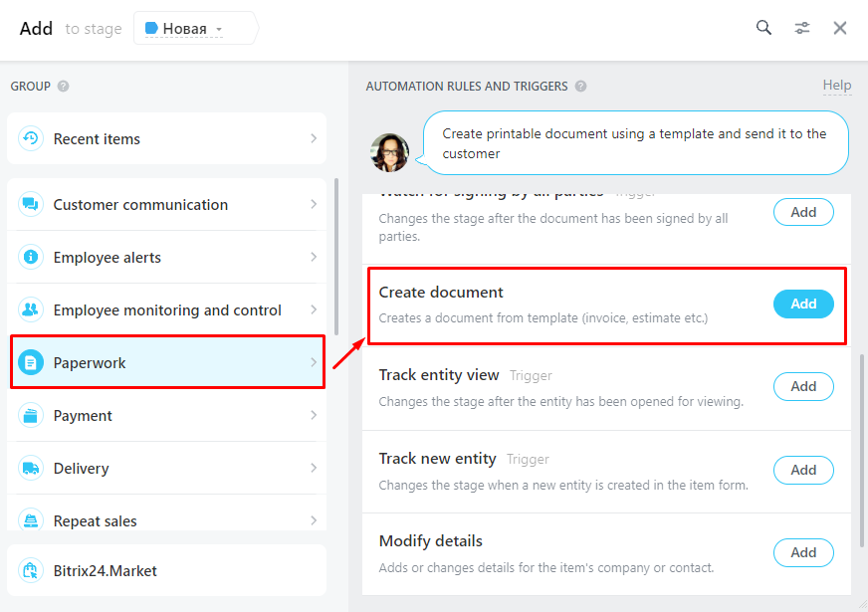Click the Employee alerts info icon
868x612 pixels.
tap(31, 258)
